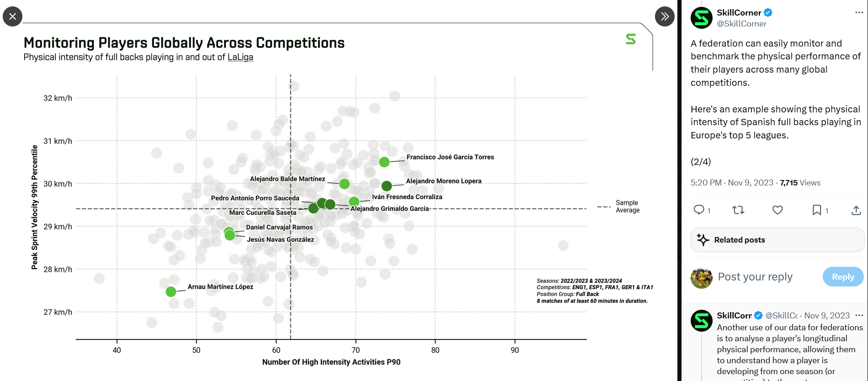Click the reply comment icon

coord(699,210)
